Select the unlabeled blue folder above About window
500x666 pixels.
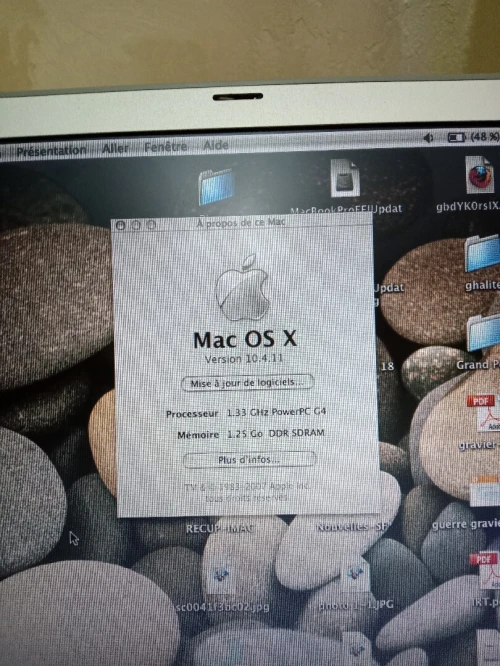tap(217, 186)
